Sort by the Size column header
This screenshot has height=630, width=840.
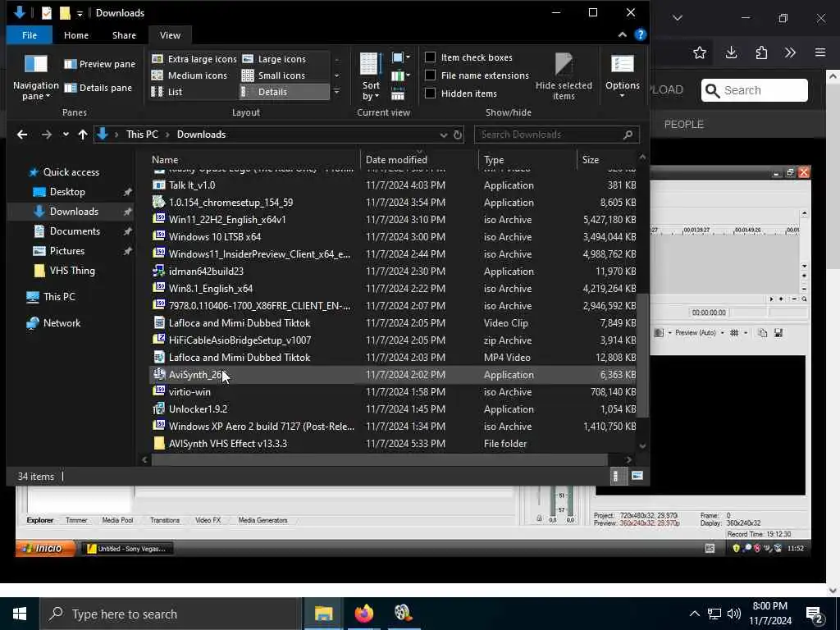608,160
